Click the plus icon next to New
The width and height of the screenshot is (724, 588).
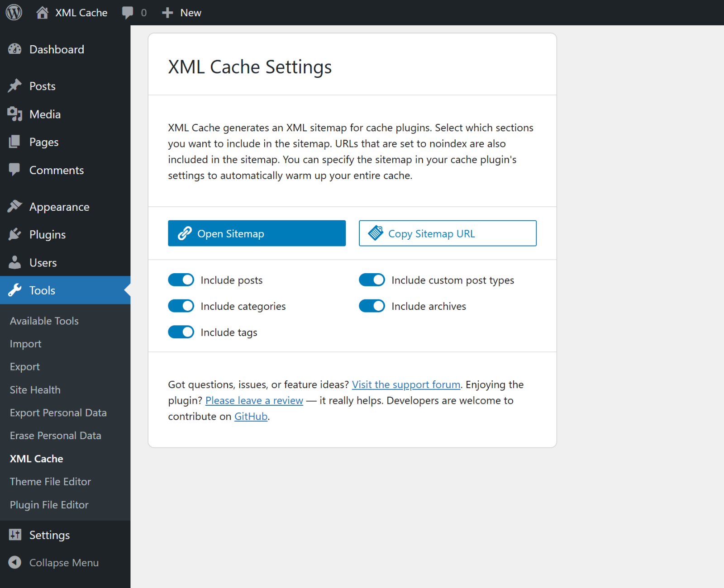click(x=167, y=13)
